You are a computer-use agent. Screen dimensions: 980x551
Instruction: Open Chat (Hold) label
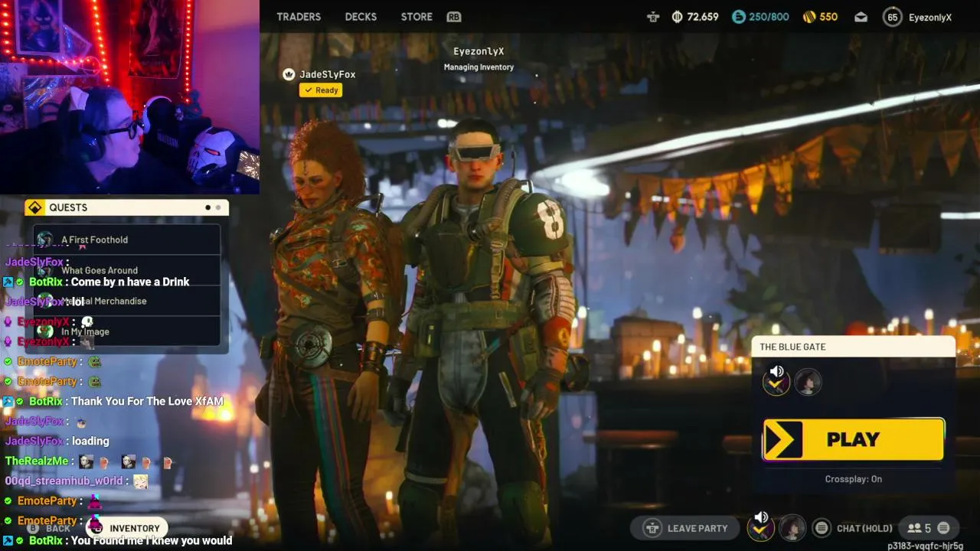(864, 528)
